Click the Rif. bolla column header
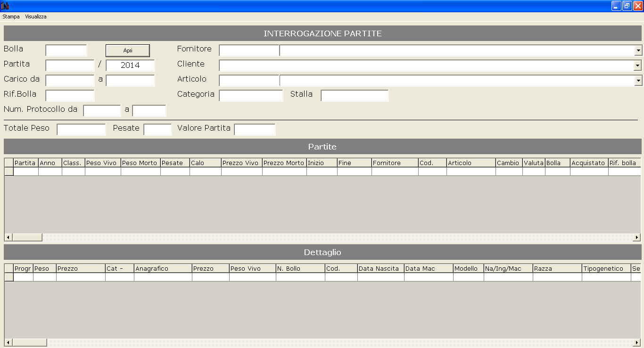The width and height of the screenshot is (644, 348). point(624,163)
